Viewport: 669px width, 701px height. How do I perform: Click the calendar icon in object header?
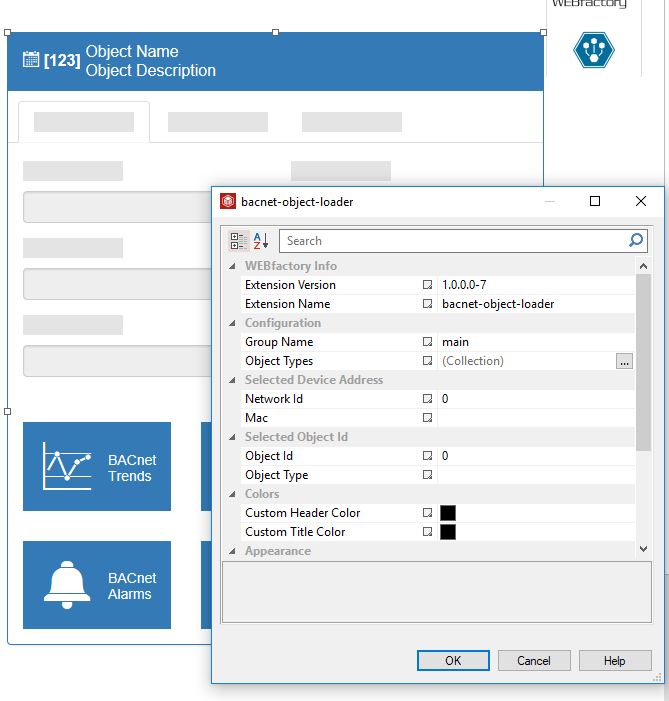(x=31, y=60)
